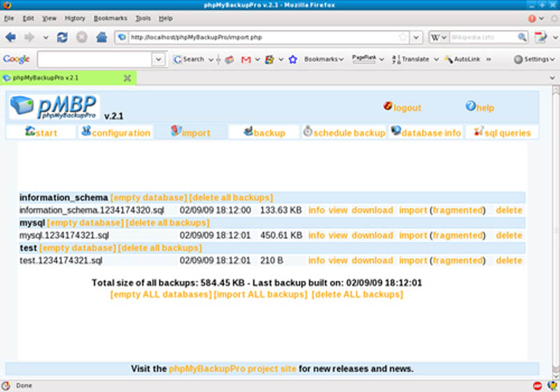Click import for test.1234174321.sql

coord(413,260)
